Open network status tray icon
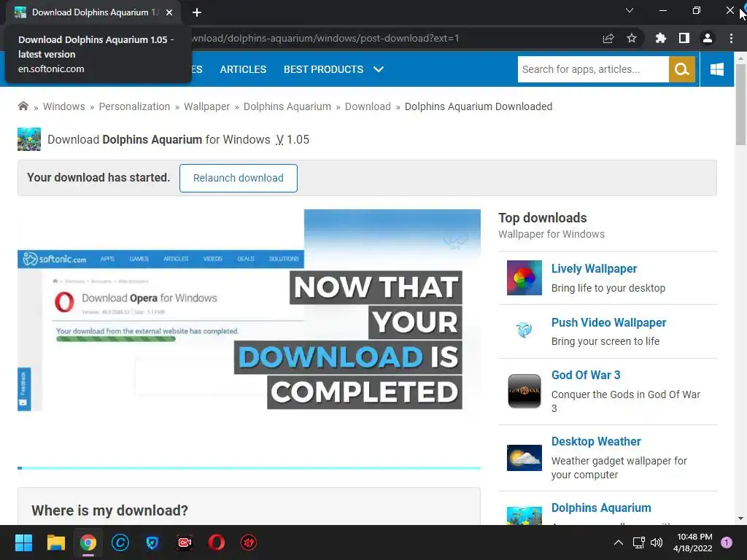This screenshot has width=747, height=560. pyautogui.click(x=638, y=542)
